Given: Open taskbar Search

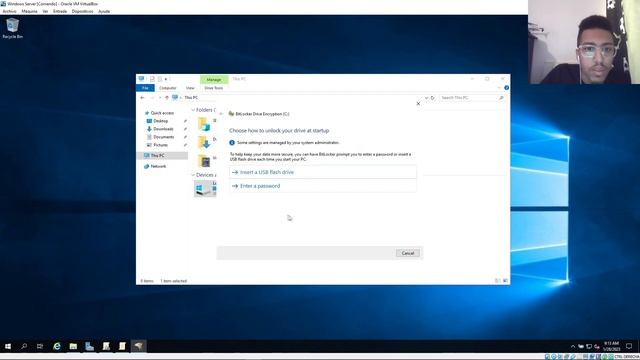Looking at the screenshot, I should click(24, 346).
